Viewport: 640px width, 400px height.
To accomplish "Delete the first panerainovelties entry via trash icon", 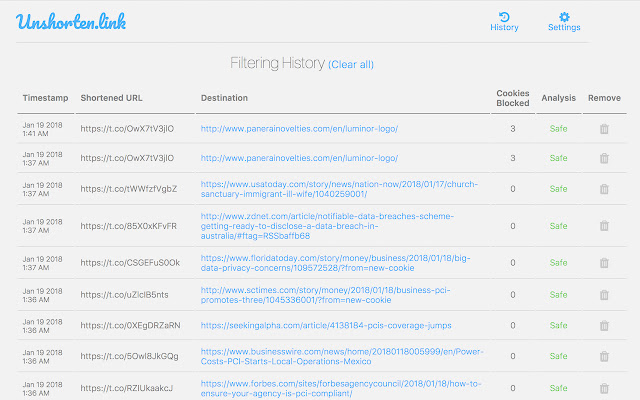I will (x=603, y=129).
